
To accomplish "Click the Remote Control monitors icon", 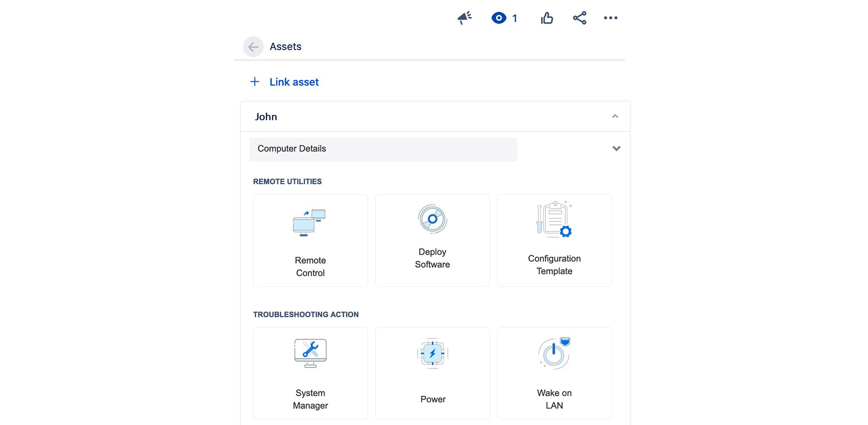I will point(309,222).
